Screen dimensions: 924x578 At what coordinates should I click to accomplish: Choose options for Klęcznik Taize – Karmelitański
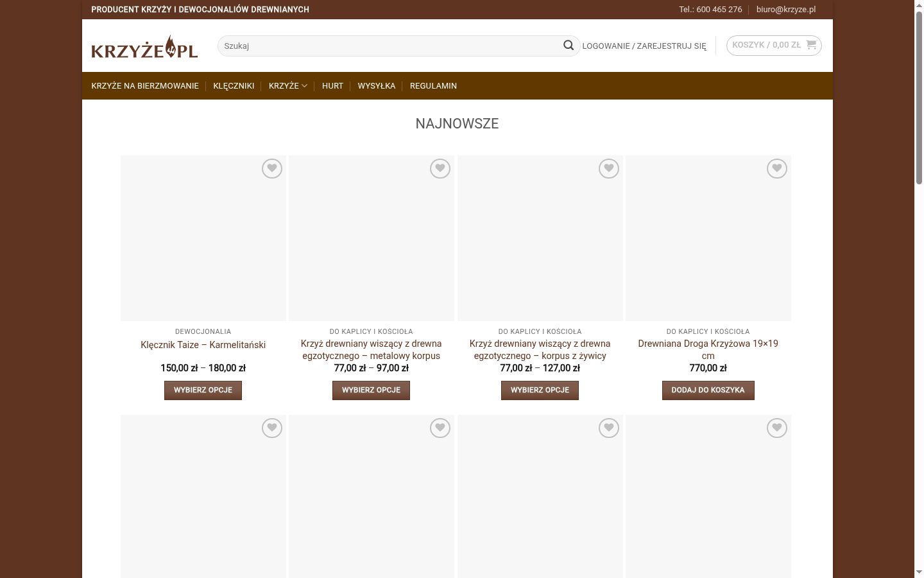203,390
